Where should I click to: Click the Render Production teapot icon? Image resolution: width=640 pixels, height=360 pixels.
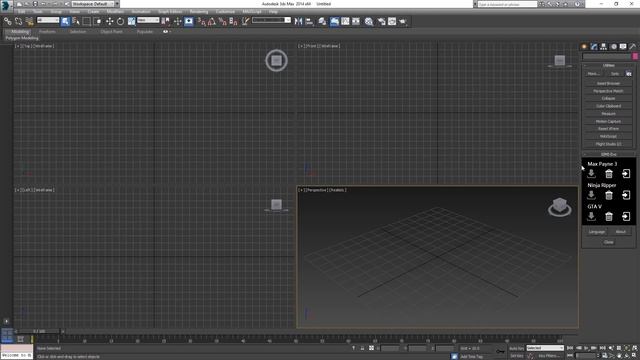pos(403,21)
